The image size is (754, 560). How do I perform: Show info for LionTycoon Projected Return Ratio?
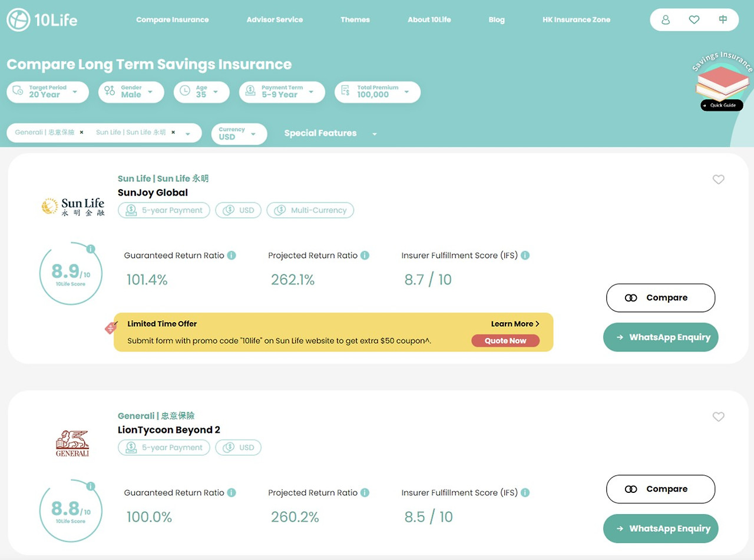click(365, 493)
